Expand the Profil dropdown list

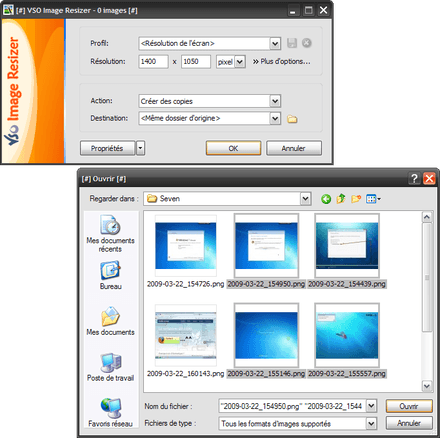pyautogui.click(x=275, y=43)
